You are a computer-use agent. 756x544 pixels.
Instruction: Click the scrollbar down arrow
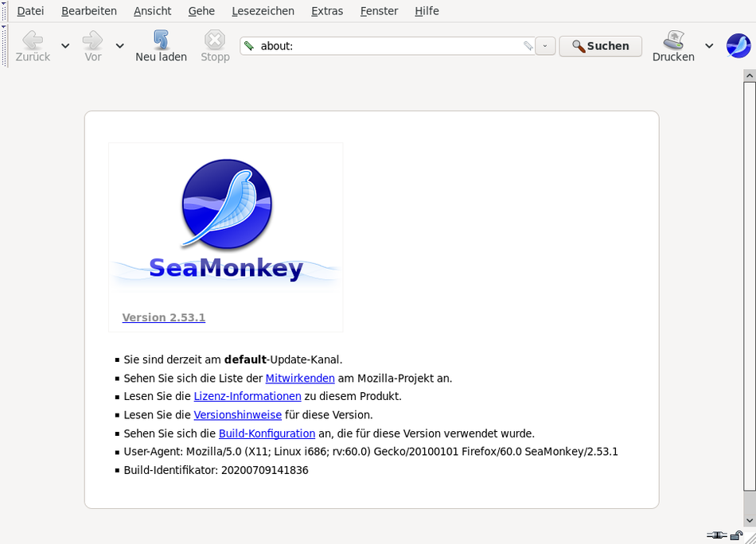750,520
